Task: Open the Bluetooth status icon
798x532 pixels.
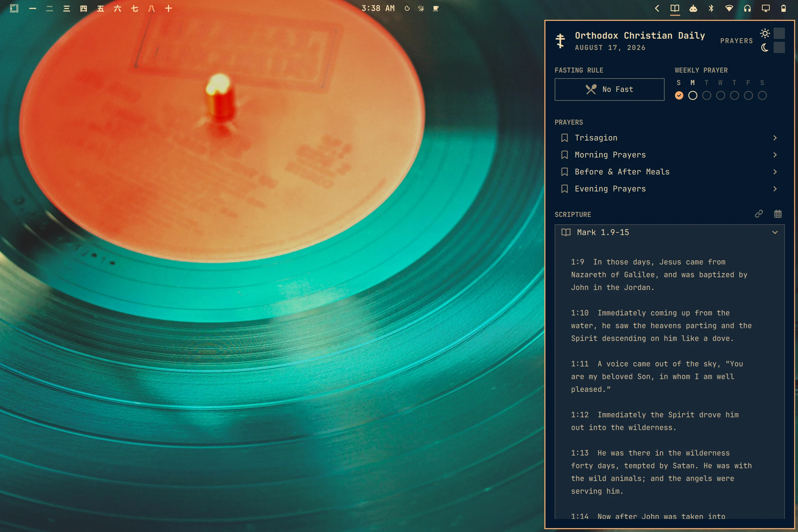Action: point(711,8)
